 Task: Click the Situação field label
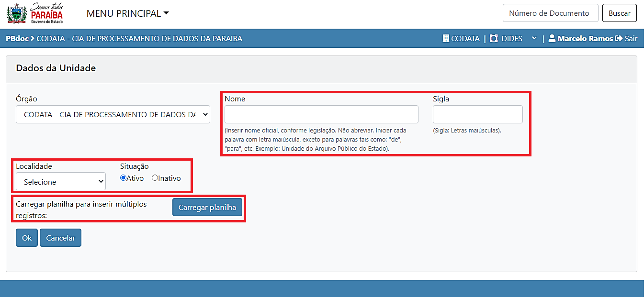pyautogui.click(x=135, y=166)
